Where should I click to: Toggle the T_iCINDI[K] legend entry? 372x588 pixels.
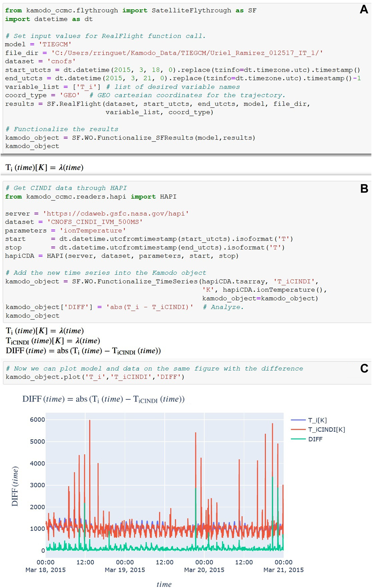326,430
